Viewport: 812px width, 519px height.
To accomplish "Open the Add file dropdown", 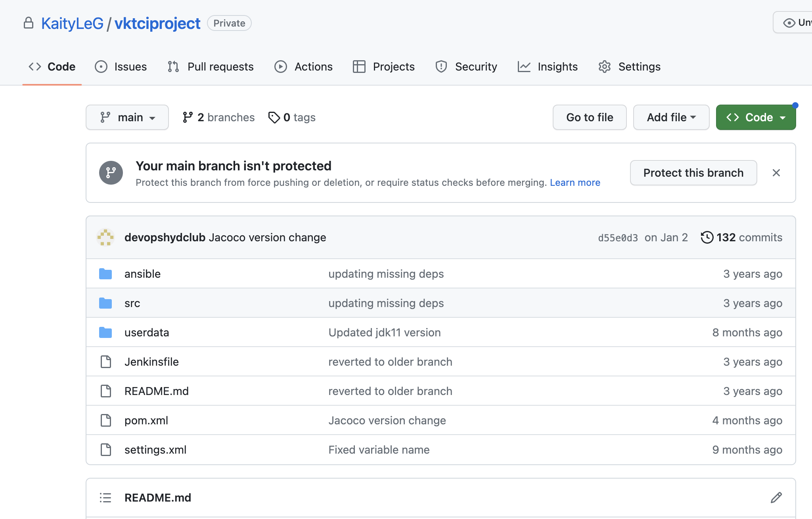I will (671, 117).
